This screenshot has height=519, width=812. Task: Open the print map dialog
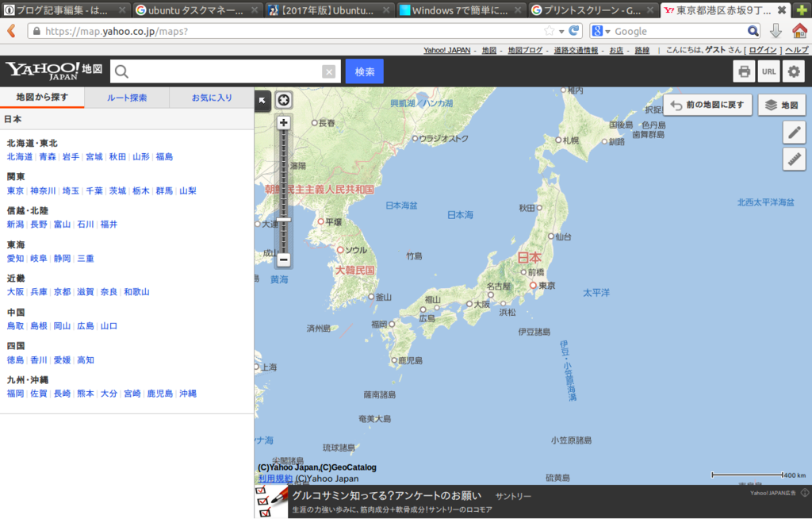(x=744, y=71)
